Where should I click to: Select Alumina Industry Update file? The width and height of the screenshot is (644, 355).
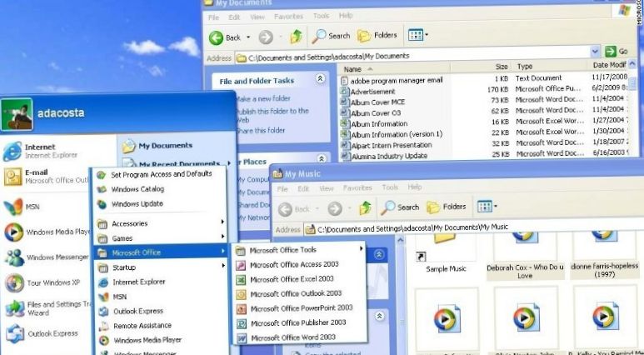[x=384, y=156]
